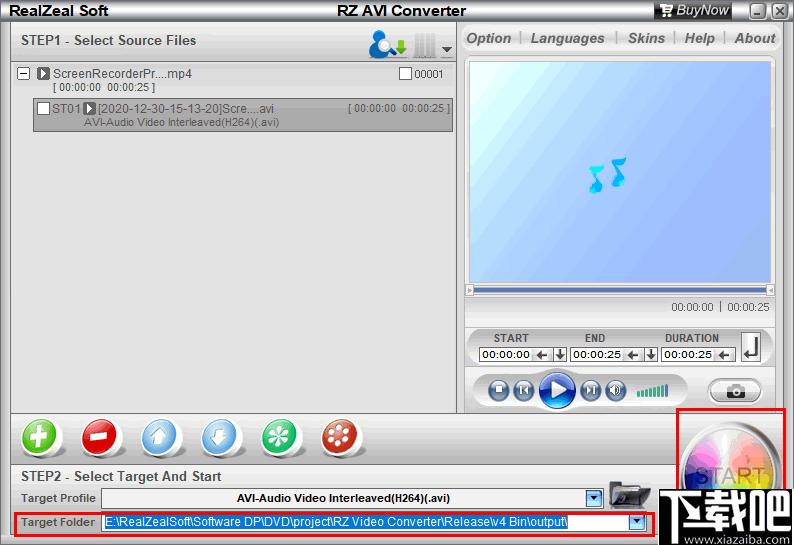
Task: Click the left arrow next to END time
Action: tap(633, 355)
